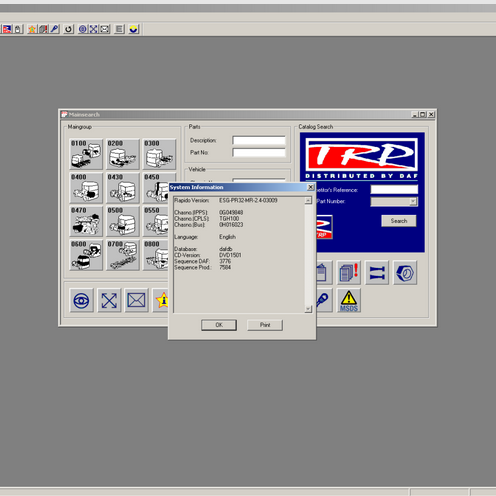Click the refresh icon in top toolbar

[x=68, y=29]
